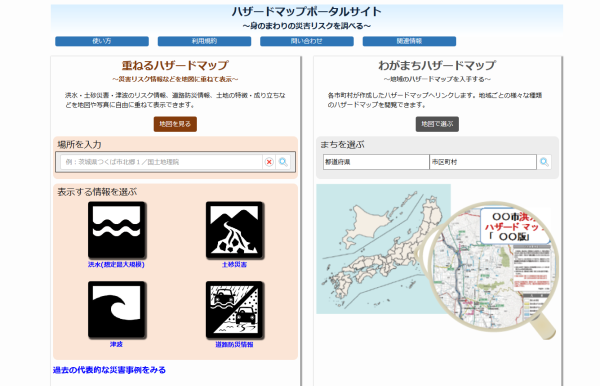The height and width of the screenshot is (386, 600).
Task: Open the 道路防災情報 road disaster icon
Action: pyautogui.click(x=235, y=310)
